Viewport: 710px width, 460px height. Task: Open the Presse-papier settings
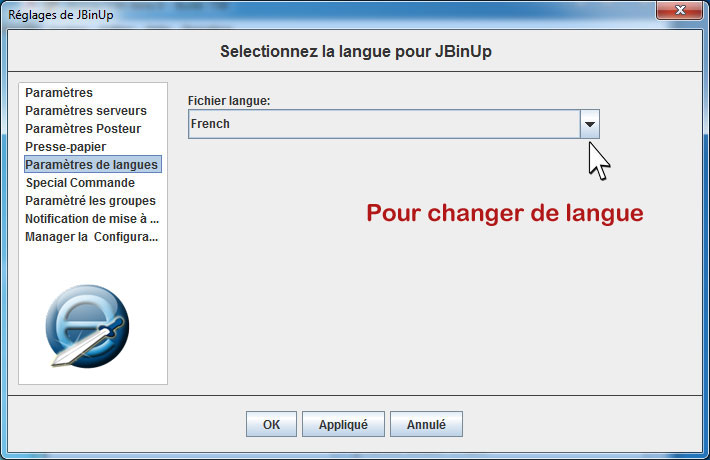(66, 147)
